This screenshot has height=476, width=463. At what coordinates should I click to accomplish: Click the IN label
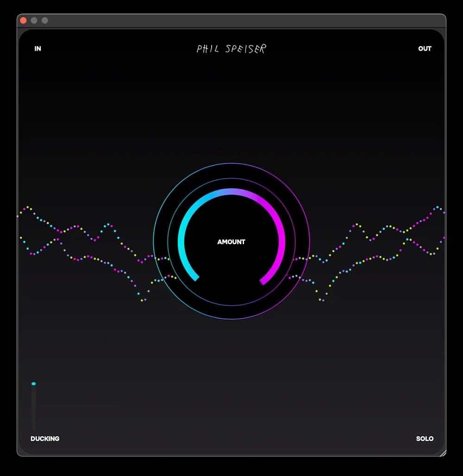click(x=38, y=49)
